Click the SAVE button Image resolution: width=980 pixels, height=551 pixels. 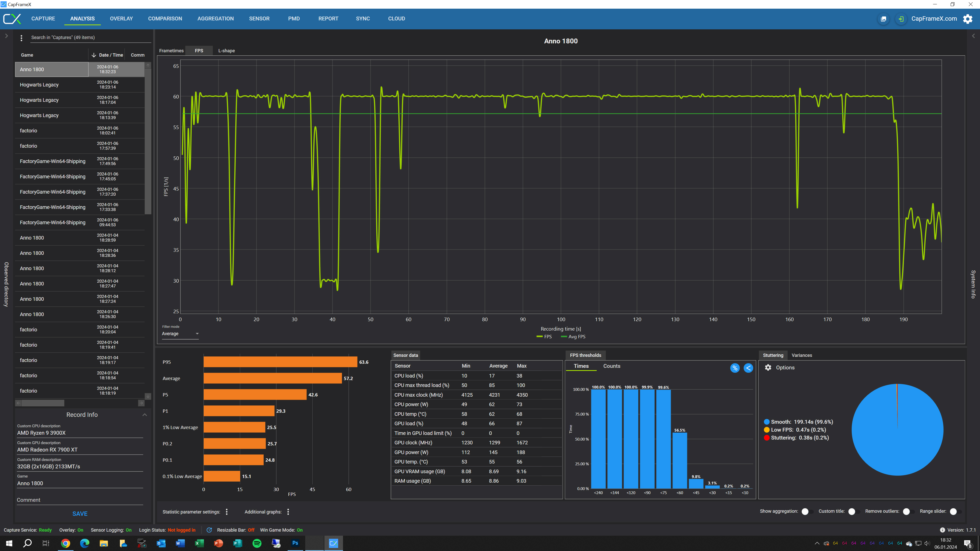[80, 513]
